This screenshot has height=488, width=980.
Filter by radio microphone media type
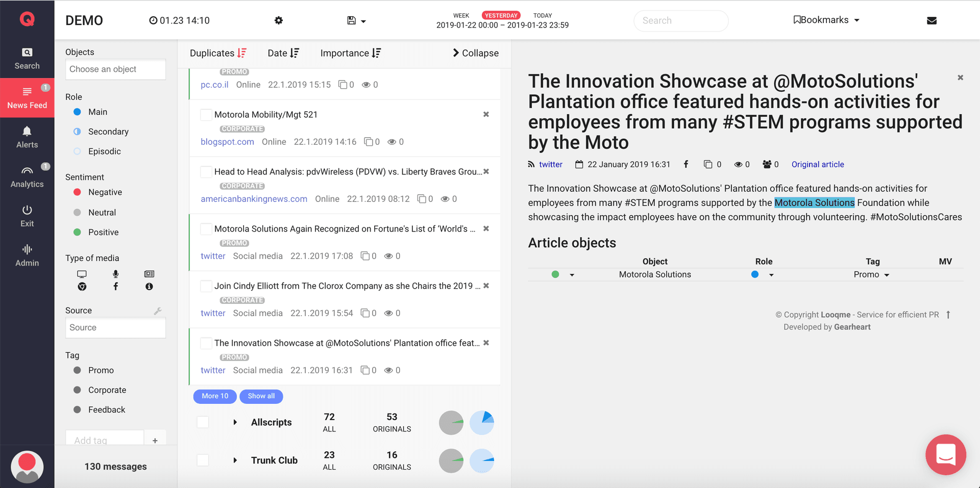116,274
